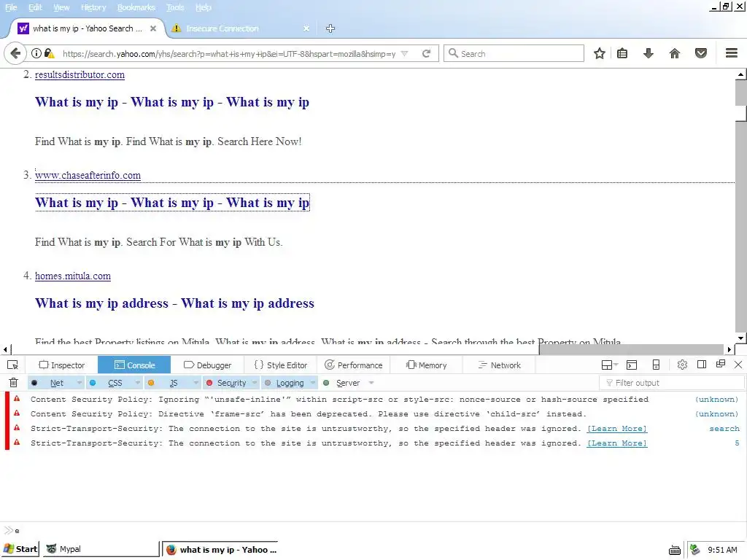Screen dimensions: 747x560
Task: Click the browser Search input box
Action: click(x=514, y=53)
